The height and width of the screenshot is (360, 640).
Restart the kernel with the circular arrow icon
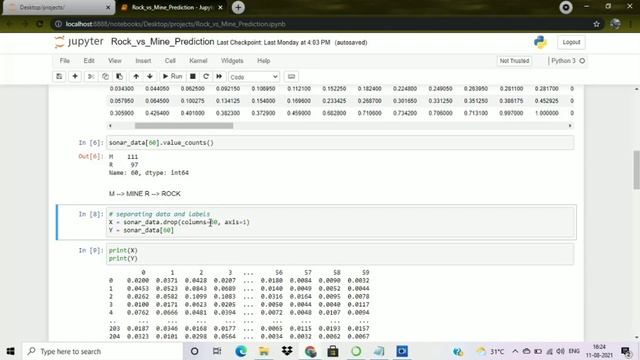206,76
